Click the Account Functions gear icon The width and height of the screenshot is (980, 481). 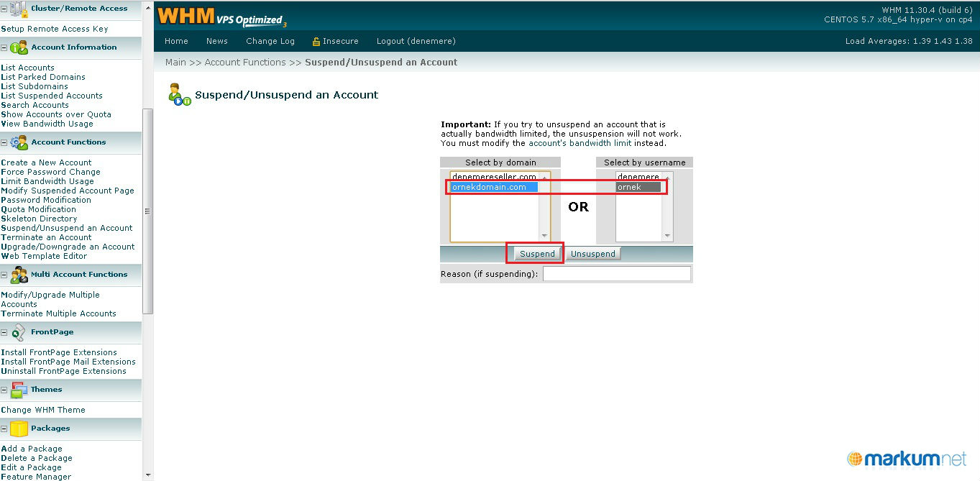[19, 142]
